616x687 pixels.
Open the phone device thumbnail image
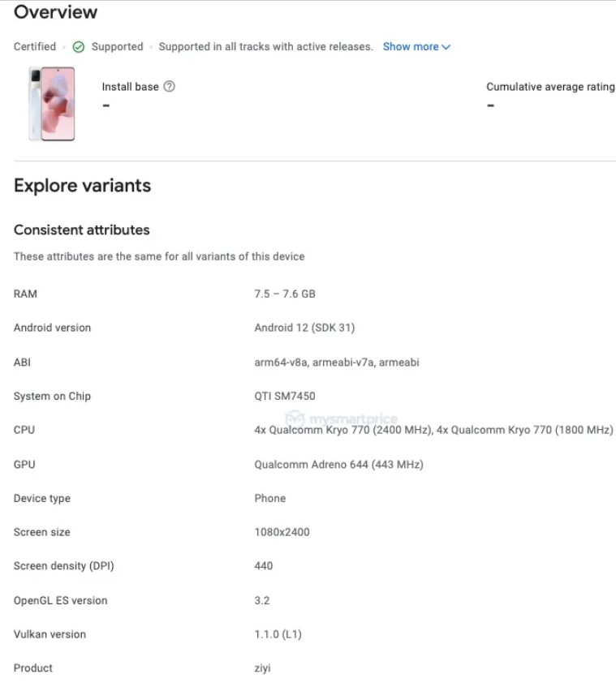tap(52, 104)
